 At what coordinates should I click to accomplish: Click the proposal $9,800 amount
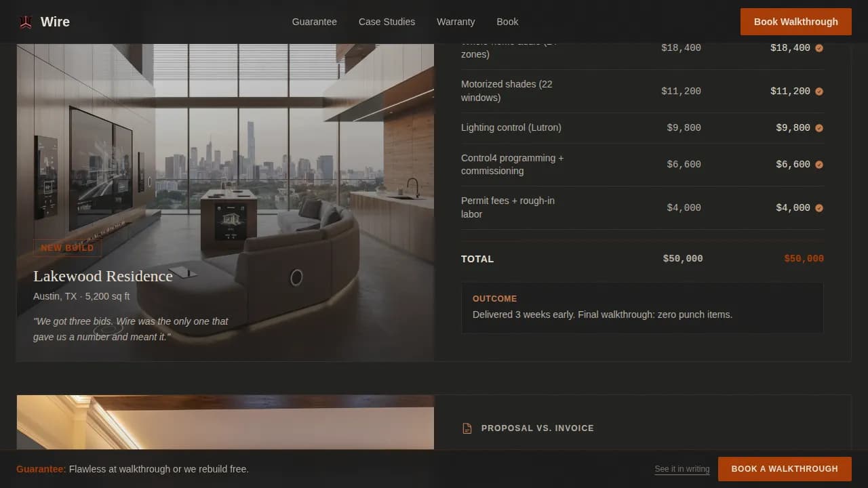684,128
